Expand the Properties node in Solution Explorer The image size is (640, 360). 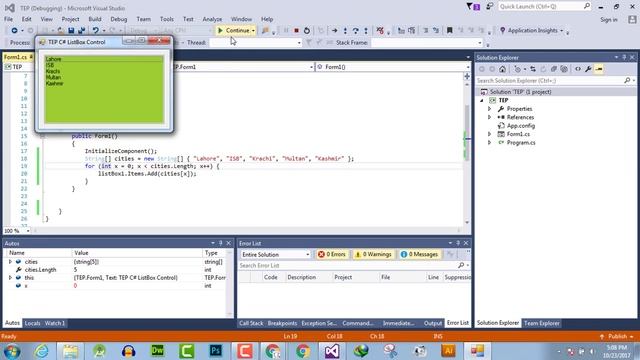[489, 109]
